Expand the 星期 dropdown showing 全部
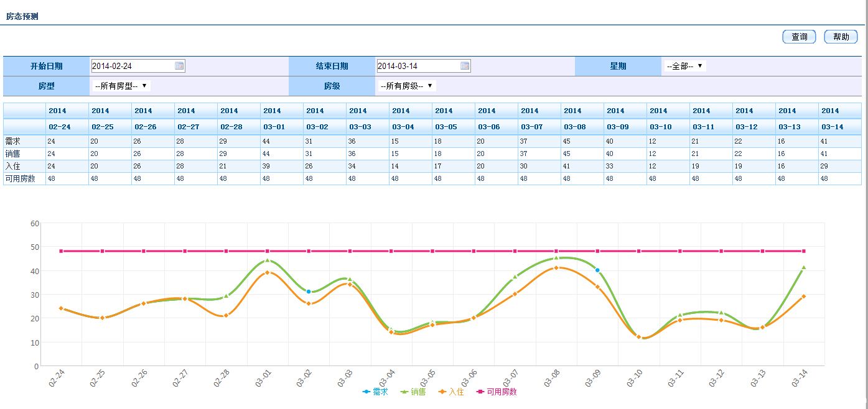The width and height of the screenshot is (868, 409). (x=684, y=66)
